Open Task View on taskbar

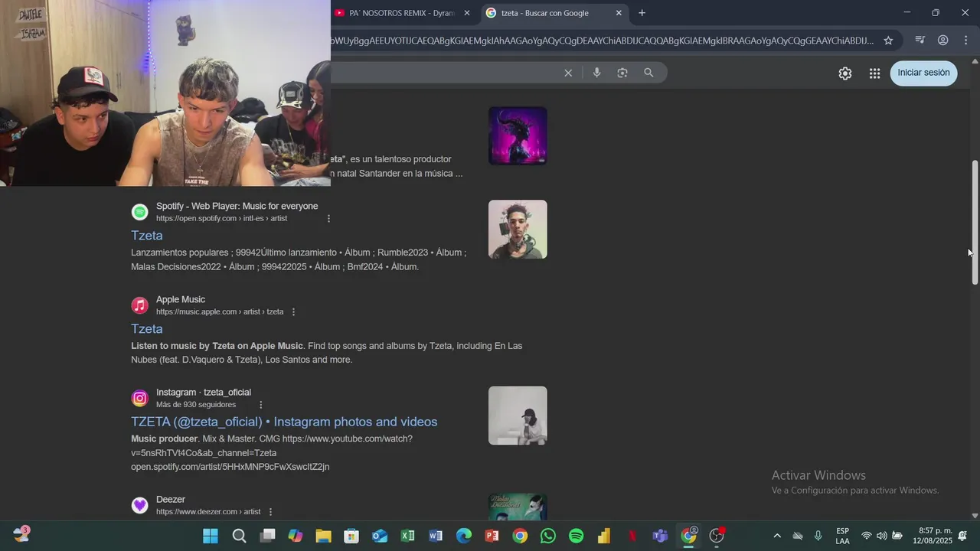(x=267, y=536)
